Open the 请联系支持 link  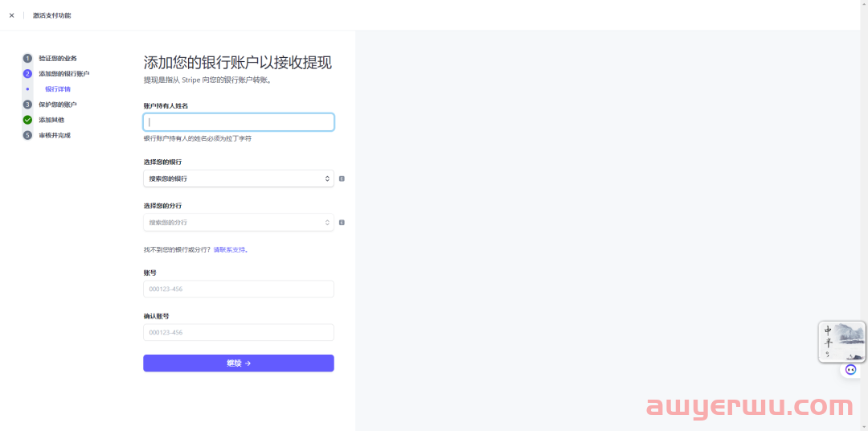pyautogui.click(x=229, y=250)
